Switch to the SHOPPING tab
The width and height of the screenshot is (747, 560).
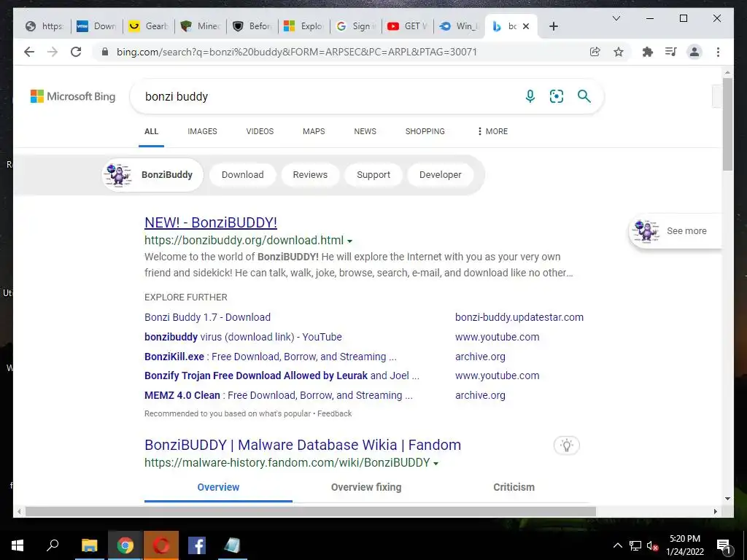(425, 131)
